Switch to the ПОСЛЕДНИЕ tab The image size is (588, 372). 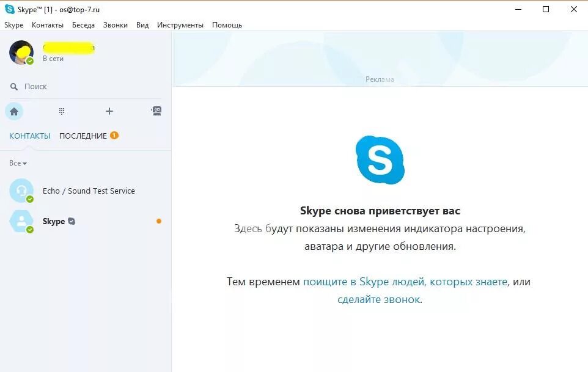(x=83, y=136)
